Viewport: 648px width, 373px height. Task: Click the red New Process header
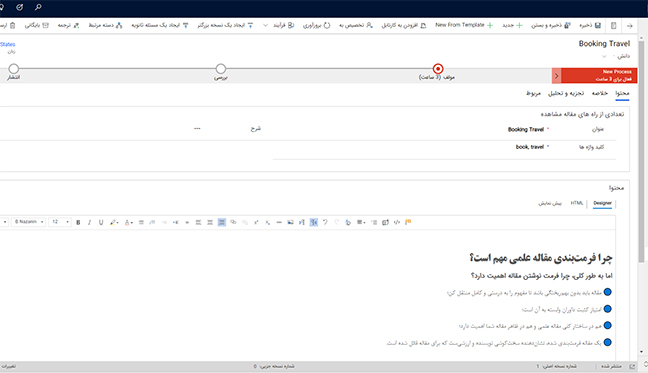coord(599,76)
